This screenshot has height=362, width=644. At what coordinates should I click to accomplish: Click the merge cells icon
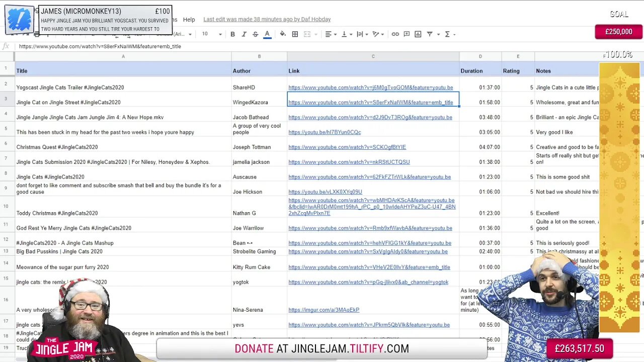tap(306, 34)
